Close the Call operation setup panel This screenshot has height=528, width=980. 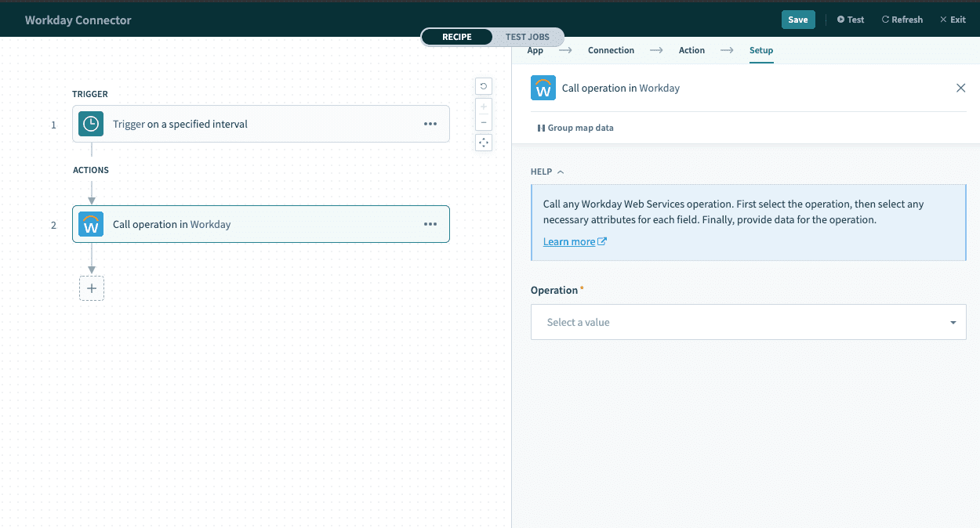[x=960, y=88]
